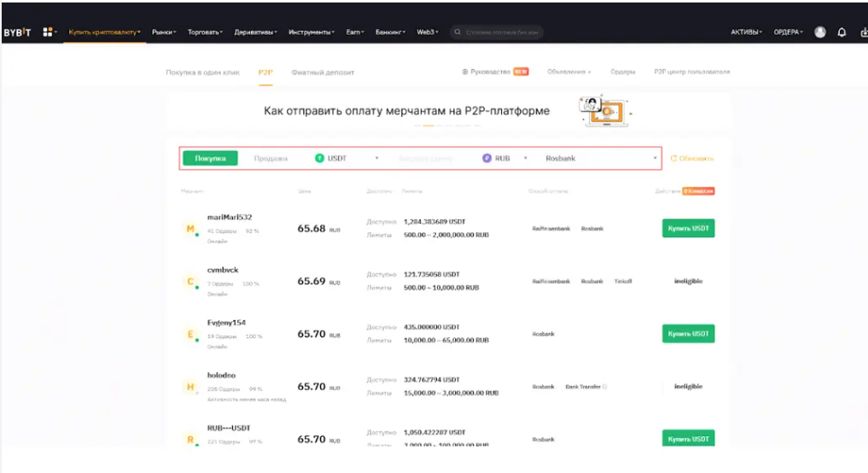Screen dimensions: 868x473
Task: Click the USDT coin icon
Action: (319, 159)
